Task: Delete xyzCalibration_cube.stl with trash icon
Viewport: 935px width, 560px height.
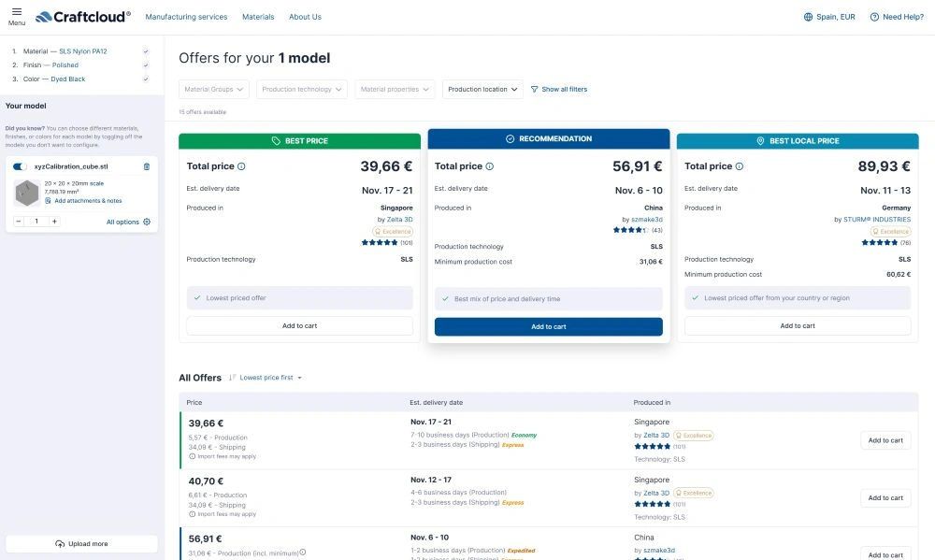Action: [146, 166]
